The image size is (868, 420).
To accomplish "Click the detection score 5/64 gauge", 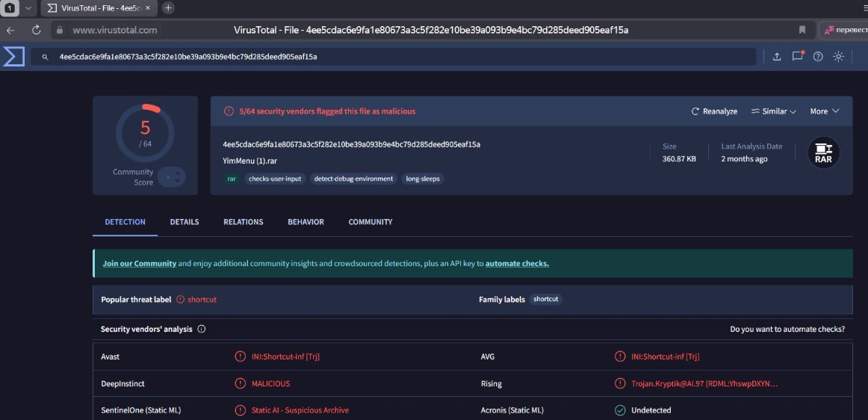I will [145, 132].
